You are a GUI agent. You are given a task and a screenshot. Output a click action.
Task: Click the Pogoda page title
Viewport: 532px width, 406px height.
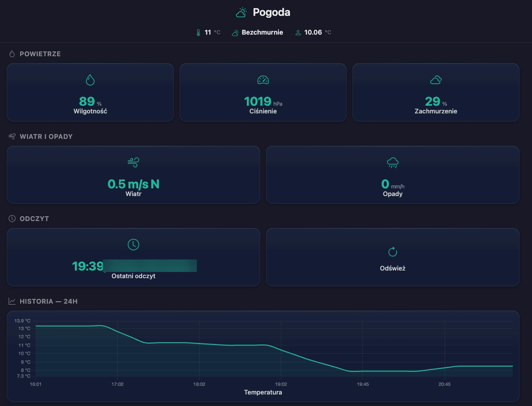[x=271, y=12]
